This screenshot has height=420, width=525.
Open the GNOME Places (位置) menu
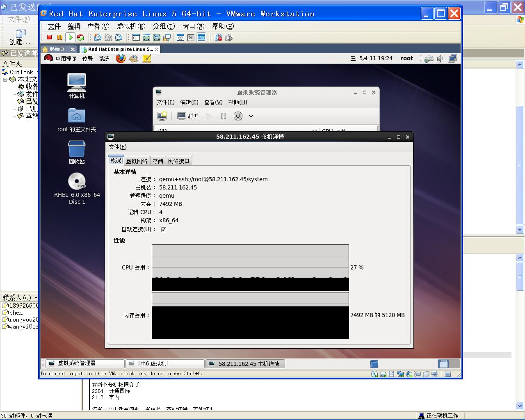coord(88,59)
